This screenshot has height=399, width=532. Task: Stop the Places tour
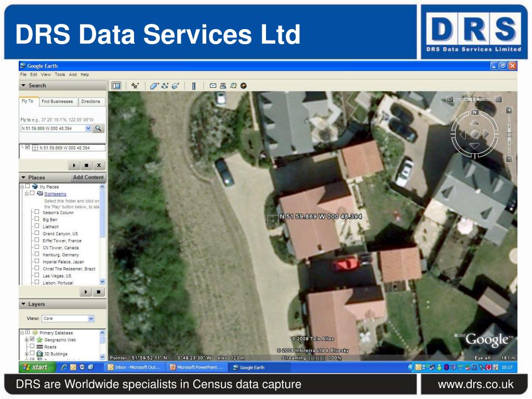coord(99,292)
